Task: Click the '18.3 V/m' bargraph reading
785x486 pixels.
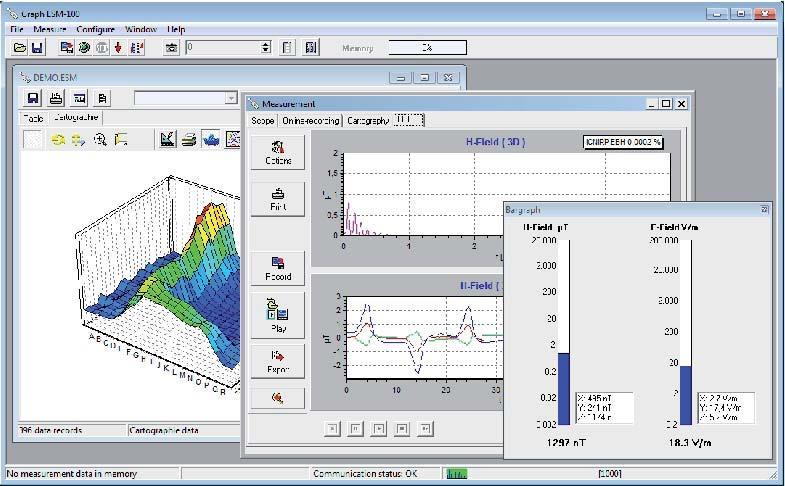Action: tap(689, 442)
